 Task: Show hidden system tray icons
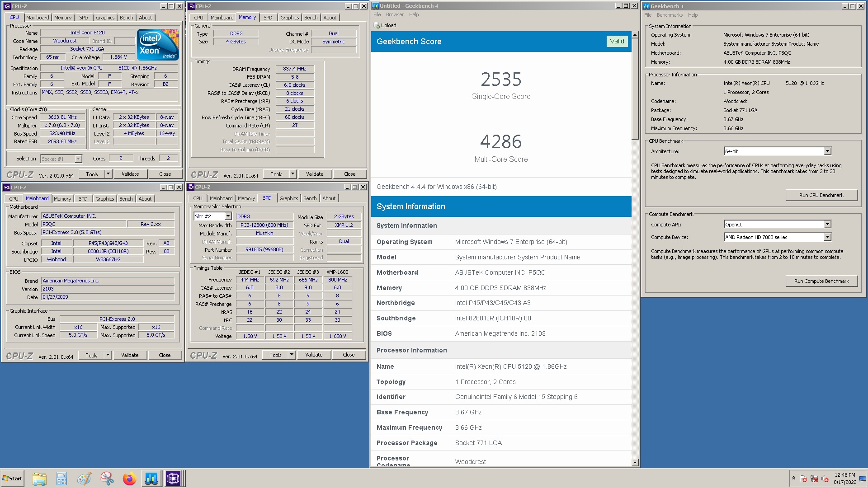pos(793,478)
